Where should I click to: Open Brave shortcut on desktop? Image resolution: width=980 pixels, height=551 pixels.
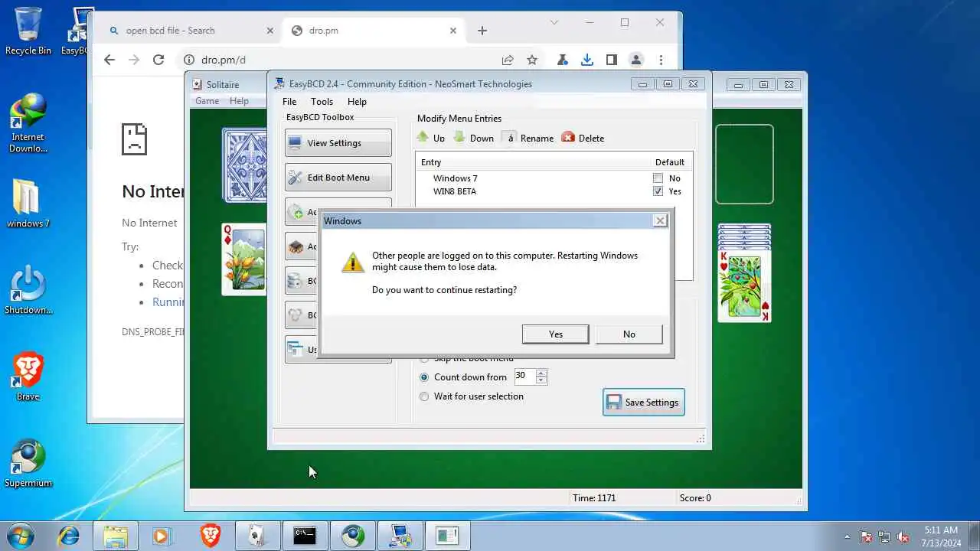pyautogui.click(x=28, y=377)
